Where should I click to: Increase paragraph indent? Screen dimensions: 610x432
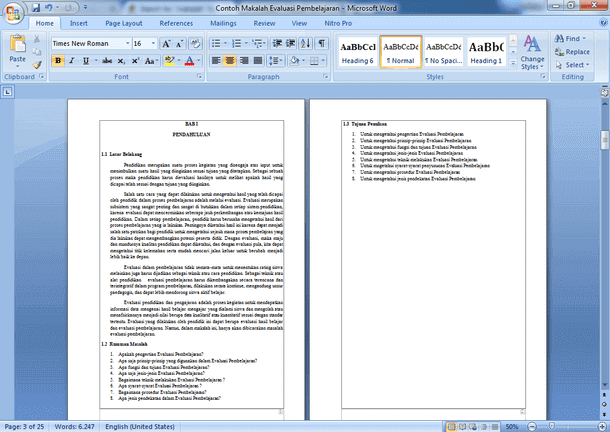pyautogui.click(x=291, y=43)
